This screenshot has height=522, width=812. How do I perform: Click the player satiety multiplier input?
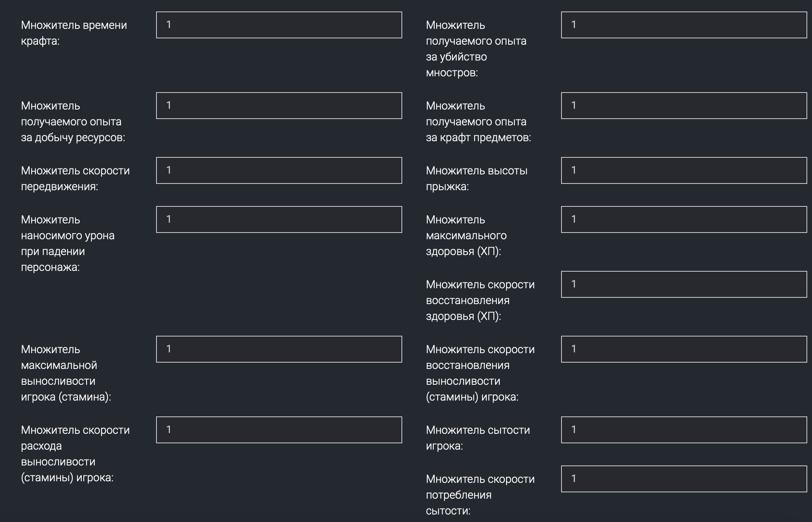tap(684, 430)
